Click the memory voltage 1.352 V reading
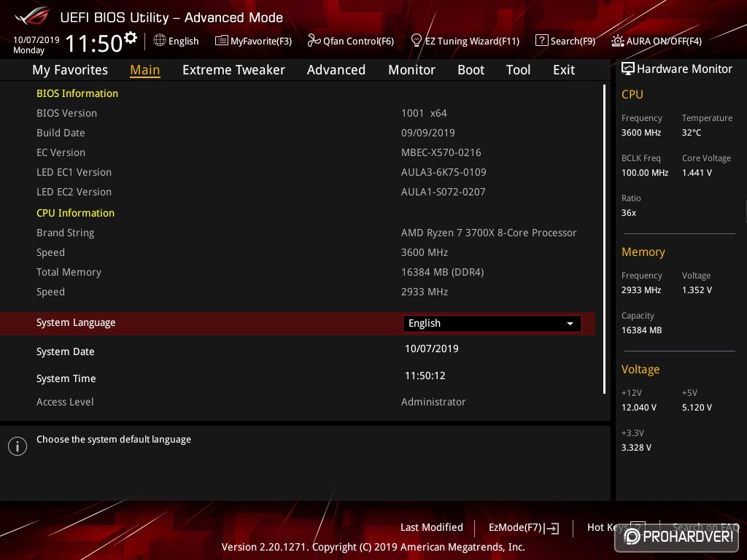Viewport: 747px width, 560px height. pos(697,290)
